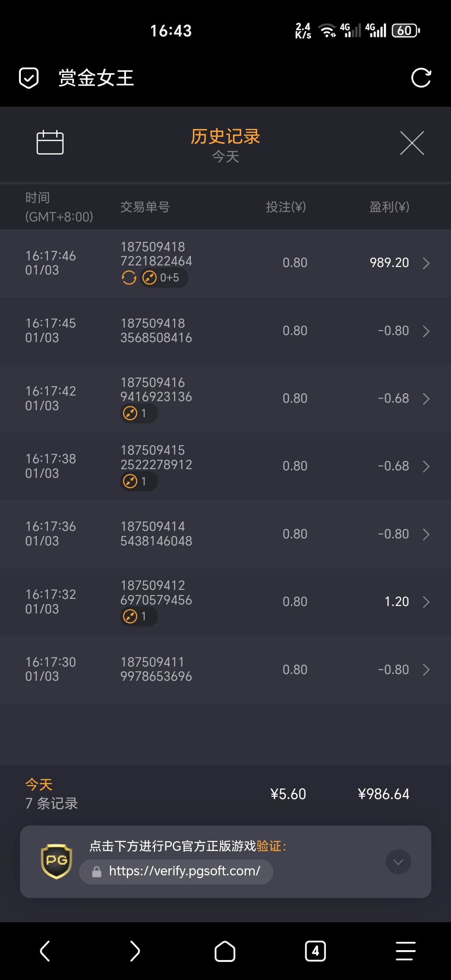
Task: Open the calendar date picker icon
Action: [x=50, y=142]
